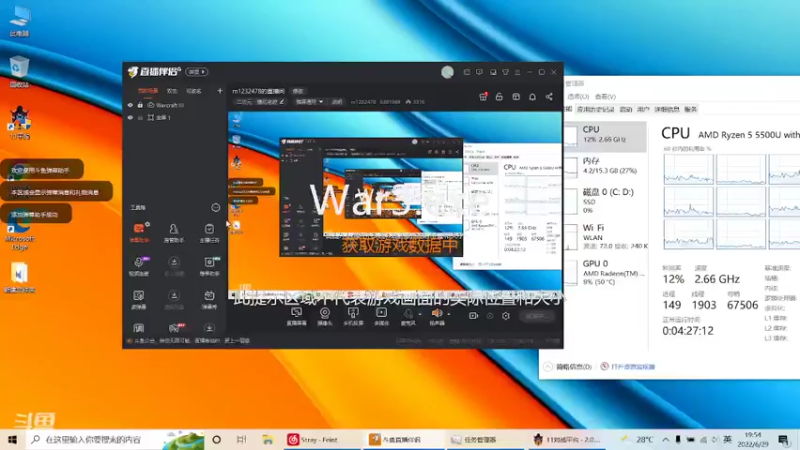This screenshot has width=800, height=450.
Task: Click the first CPU core usage graph
Action: click(x=688, y=169)
